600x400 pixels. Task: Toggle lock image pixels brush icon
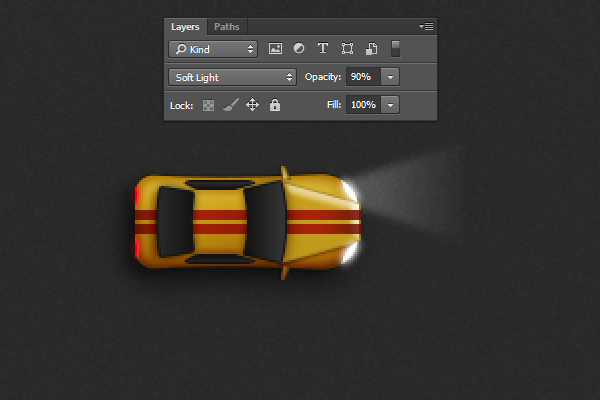[230, 104]
